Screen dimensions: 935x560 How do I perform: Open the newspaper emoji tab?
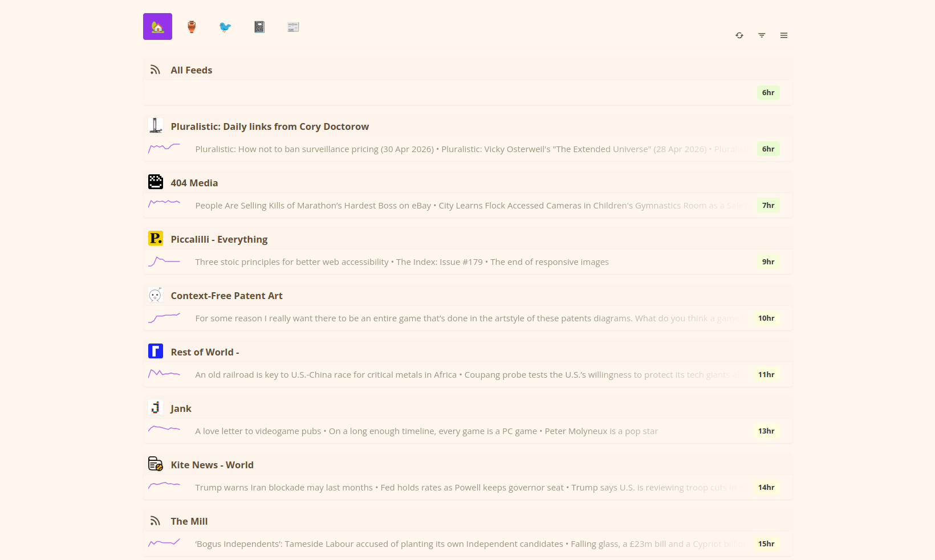pos(293,27)
